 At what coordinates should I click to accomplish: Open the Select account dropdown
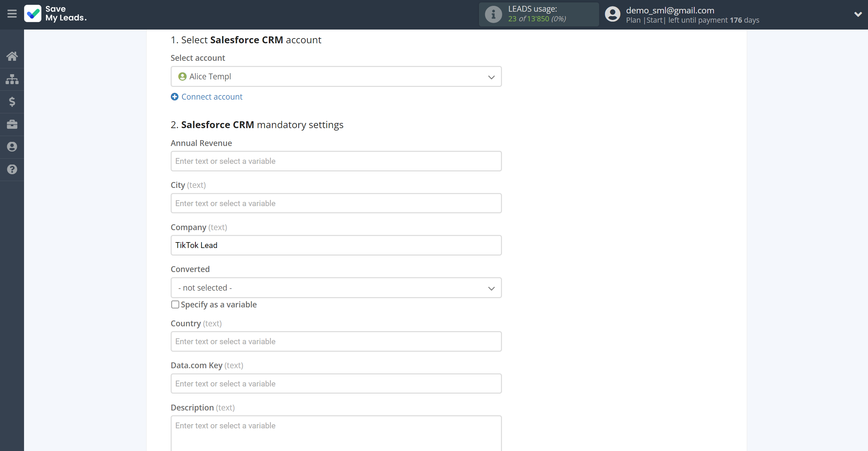[x=336, y=77]
